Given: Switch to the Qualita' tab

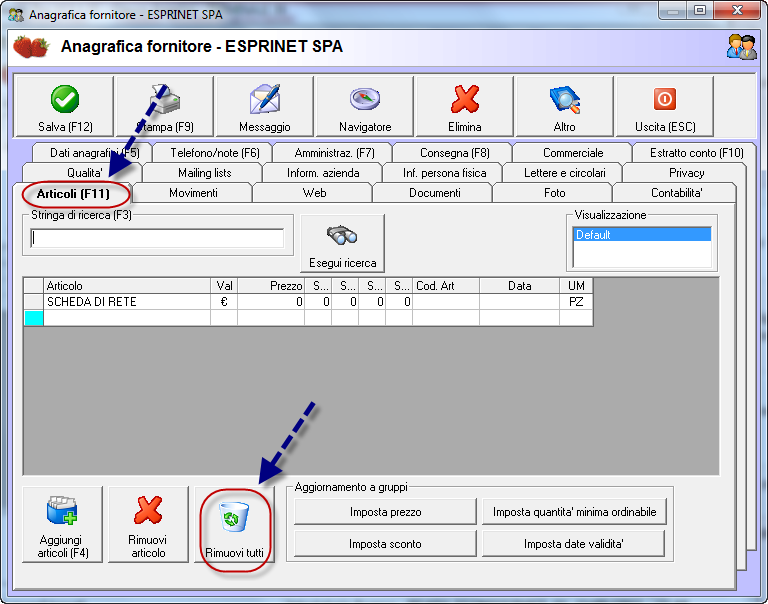Looking at the screenshot, I should 84,173.
